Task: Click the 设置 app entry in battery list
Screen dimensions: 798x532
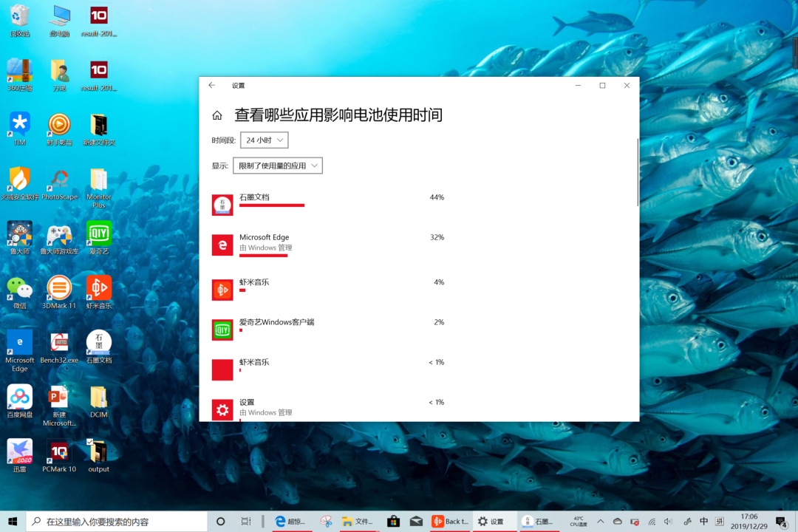Action: [328, 409]
